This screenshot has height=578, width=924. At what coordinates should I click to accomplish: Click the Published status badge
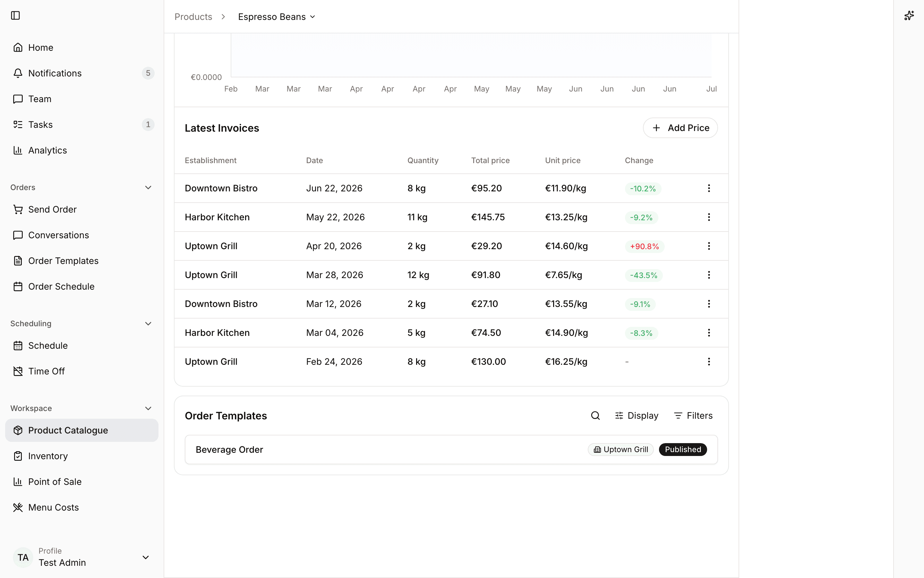tap(683, 450)
